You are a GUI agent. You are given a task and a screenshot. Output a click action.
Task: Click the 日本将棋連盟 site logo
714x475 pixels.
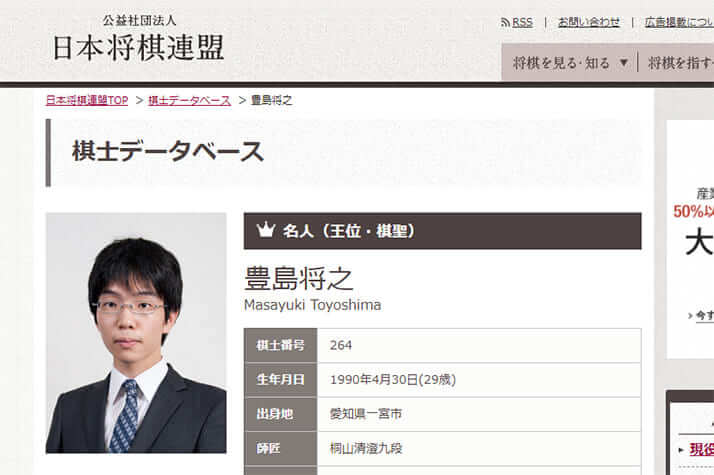(138, 47)
